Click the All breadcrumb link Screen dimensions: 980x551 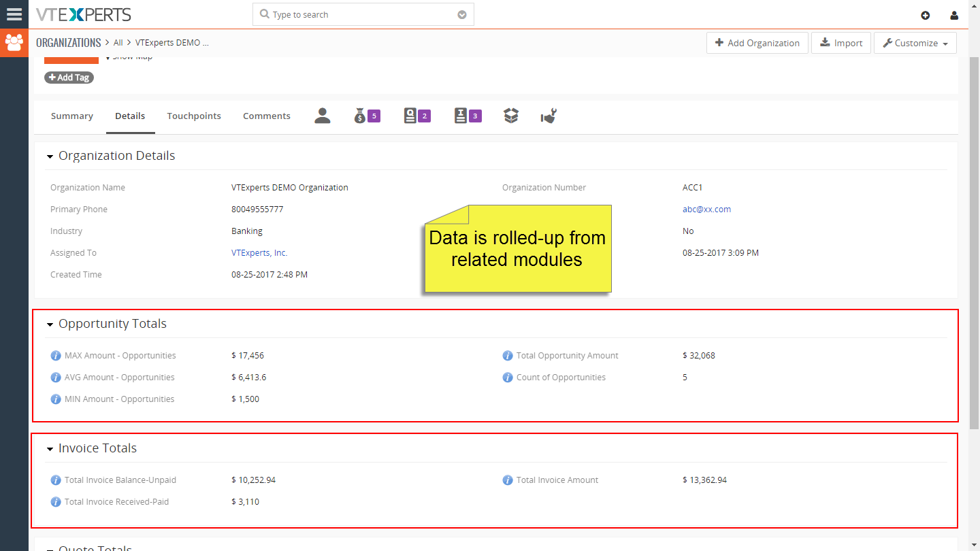pos(118,43)
